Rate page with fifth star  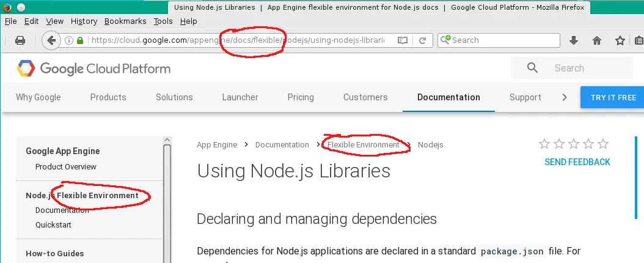(603, 144)
